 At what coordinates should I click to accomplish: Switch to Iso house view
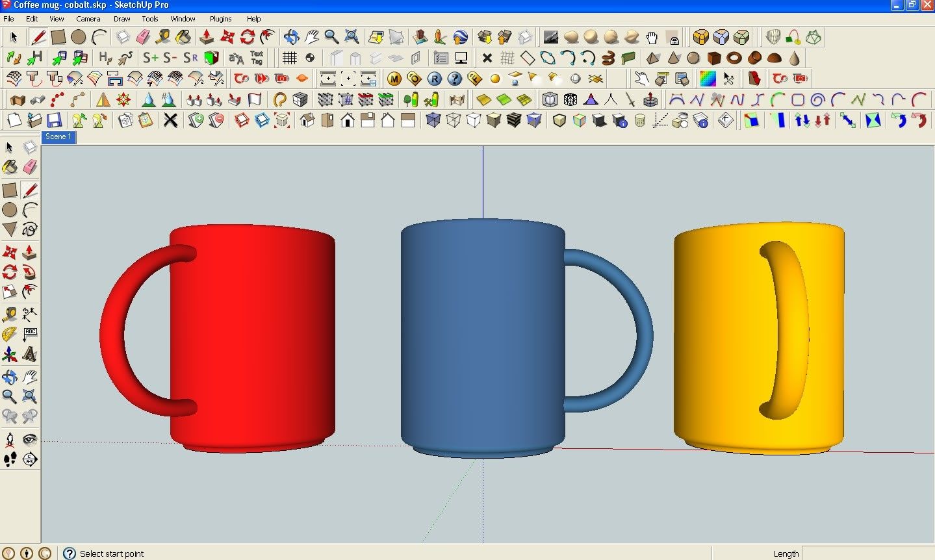tap(307, 120)
